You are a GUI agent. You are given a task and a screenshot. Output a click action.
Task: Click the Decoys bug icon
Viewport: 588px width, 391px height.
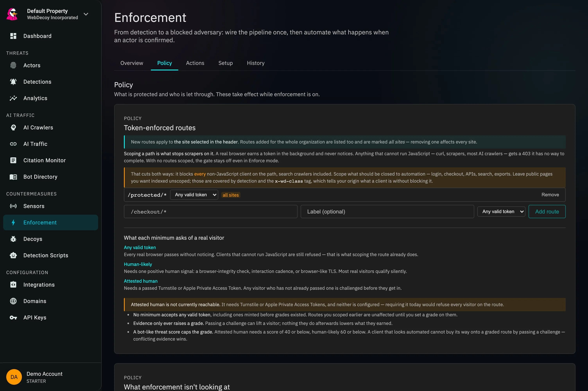13,239
